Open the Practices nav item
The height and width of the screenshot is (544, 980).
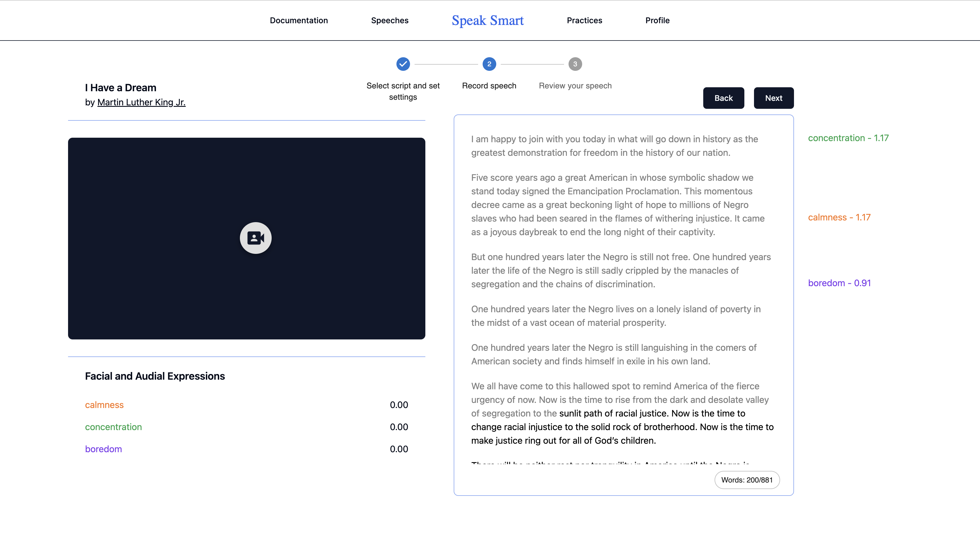(584, 20)
